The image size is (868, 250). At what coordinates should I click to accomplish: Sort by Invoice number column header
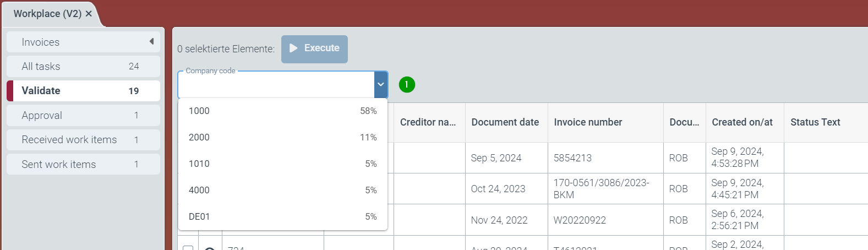(x=588, y=122)
